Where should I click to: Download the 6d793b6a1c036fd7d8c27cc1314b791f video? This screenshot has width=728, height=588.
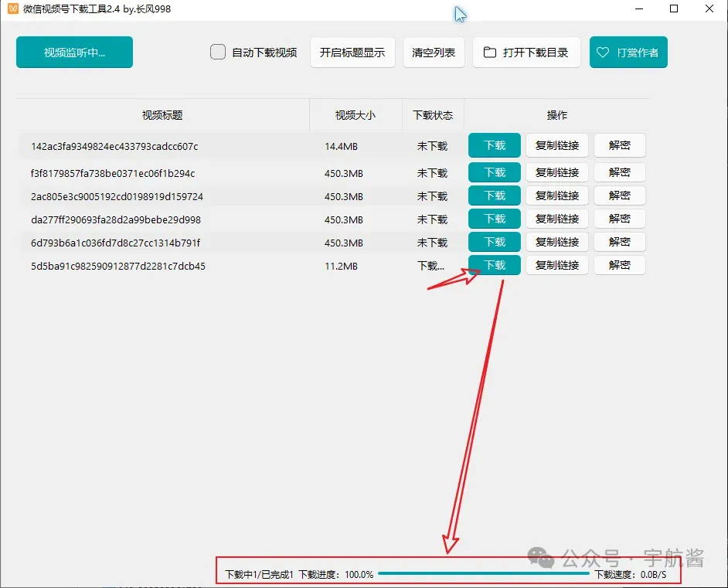coord(495,242)
